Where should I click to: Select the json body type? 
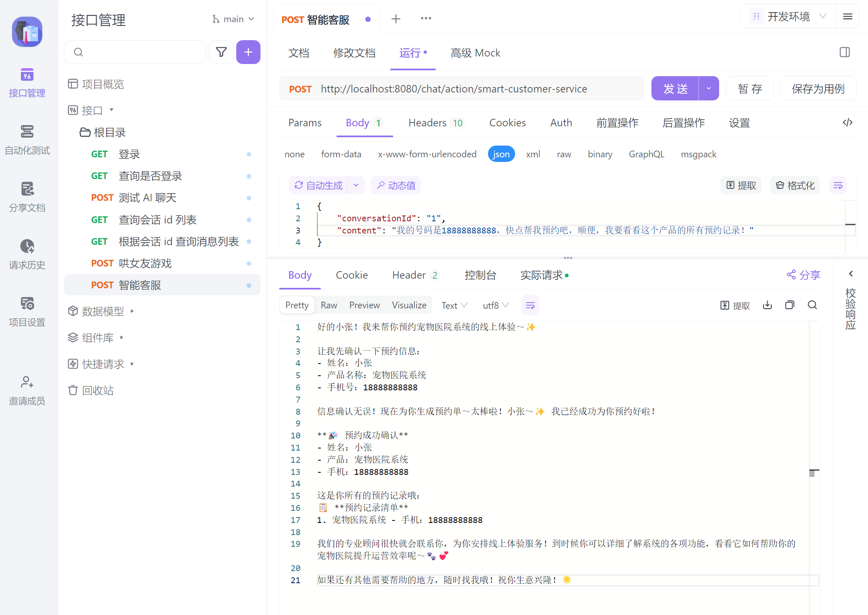coord(501,154)
